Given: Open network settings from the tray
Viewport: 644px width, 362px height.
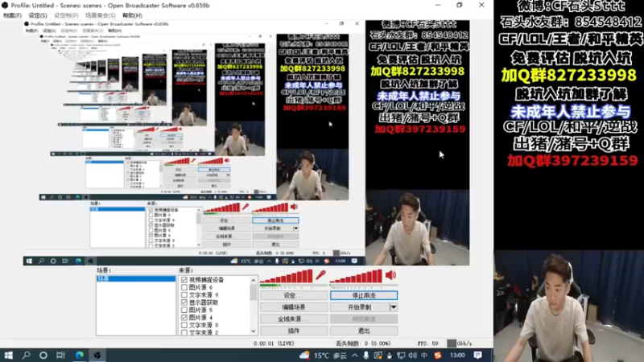Looking at the screenshot, I should coord(401,356).
